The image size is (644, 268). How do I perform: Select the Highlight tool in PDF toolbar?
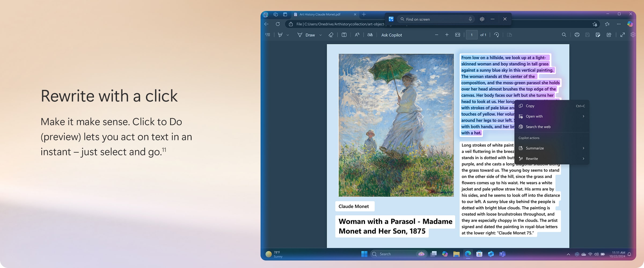pyautogui.click(x=280, y=35)
